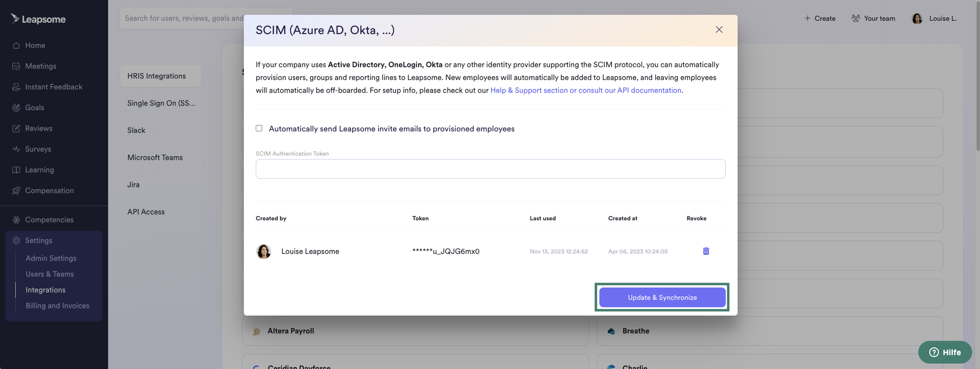This screenshot has height=369, width=980.
Task: Enable automatic invite emails checkbox
Action: (259, 128)
